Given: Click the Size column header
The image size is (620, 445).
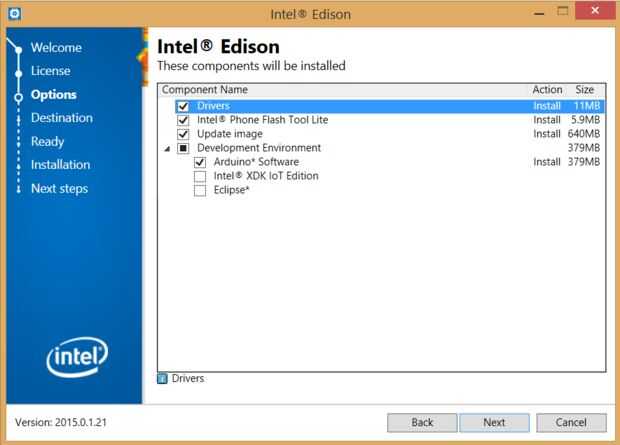Looking at the screenshot, I should 584,90.
